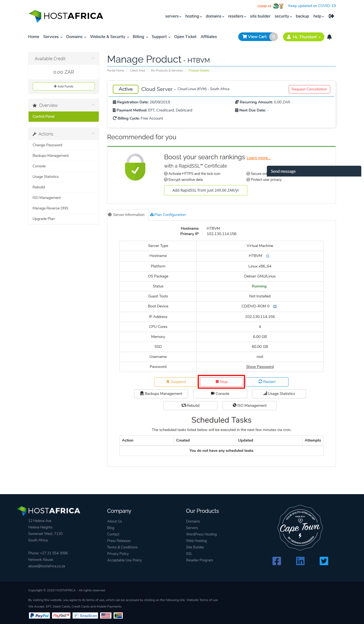Open the Services dropdown menu
This screenshot has width=364, height=624.
53,37
